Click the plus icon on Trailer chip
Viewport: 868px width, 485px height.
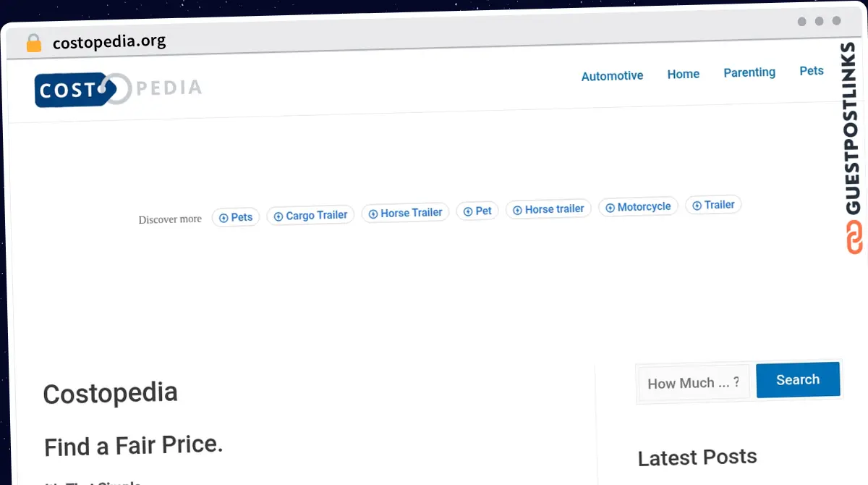[697, 206]
